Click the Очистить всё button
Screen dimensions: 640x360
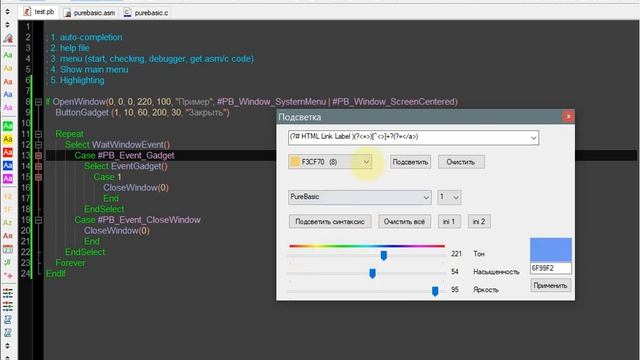coord(404,222)
